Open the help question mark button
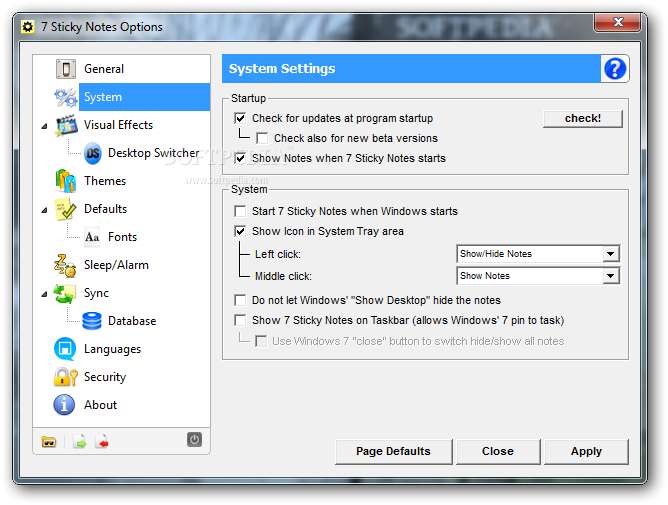 pyautogui.click(x=615, y=69)
